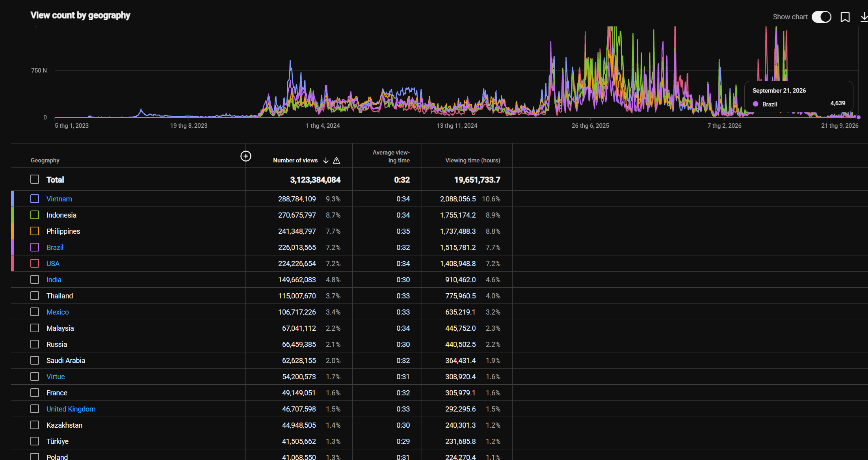Check the Thailand row checkbox
Image resolution: width=868 pixels, height=460 pixels.
tap(35, 296)
